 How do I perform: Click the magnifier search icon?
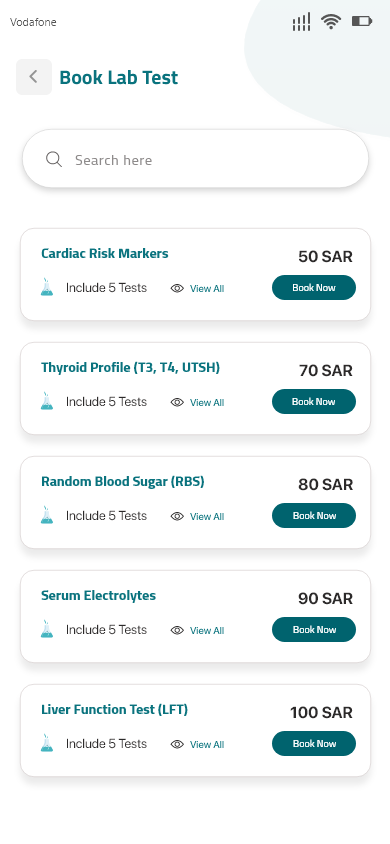pos(54,159)
